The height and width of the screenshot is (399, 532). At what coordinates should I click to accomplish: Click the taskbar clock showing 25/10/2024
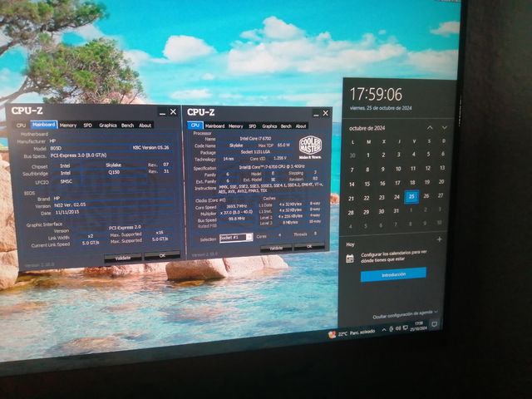point(418,327)
